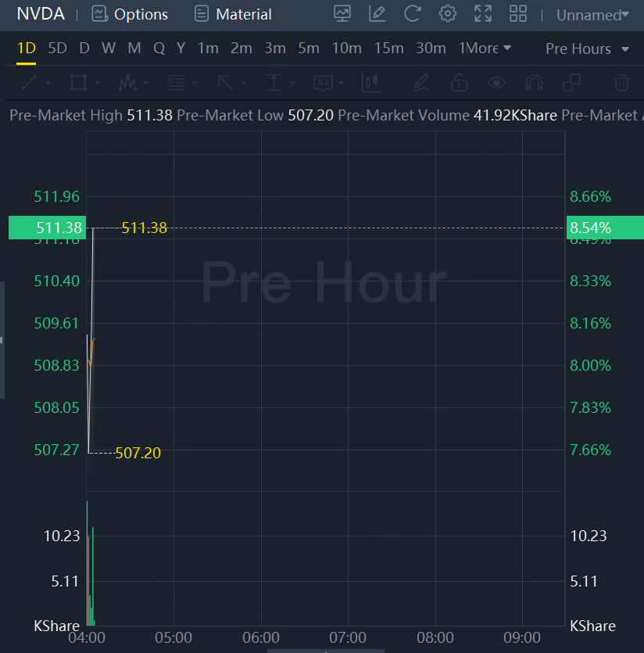Click the horizontal scrollbar below the time axis
Viewport: 644px width, 653px height.
point(326,649)
